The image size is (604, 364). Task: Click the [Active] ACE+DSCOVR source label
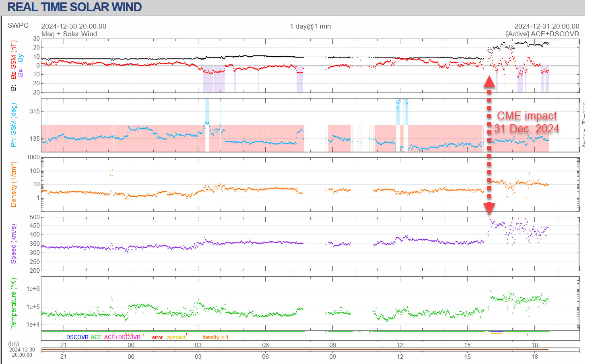(x=542, y=34)
